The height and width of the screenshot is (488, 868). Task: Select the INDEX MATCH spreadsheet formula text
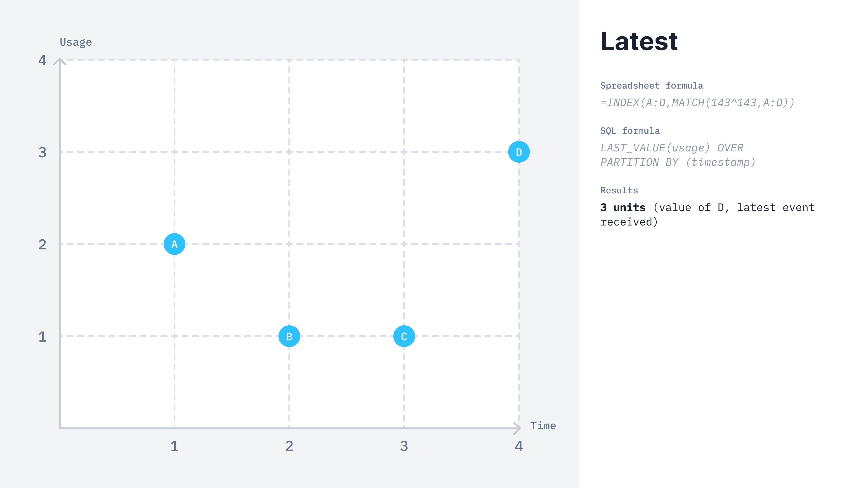point(698,102)
